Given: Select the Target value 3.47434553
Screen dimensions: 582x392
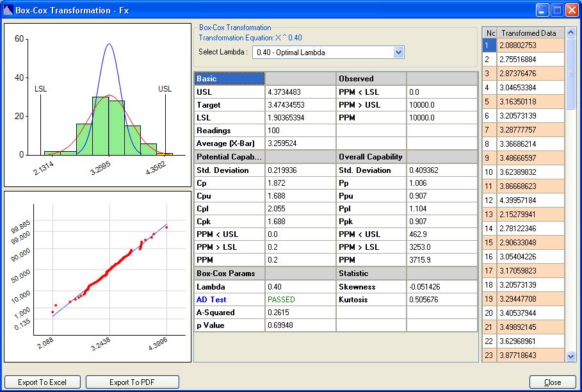Looking at the screenshot, I should (x=300, y=105).
